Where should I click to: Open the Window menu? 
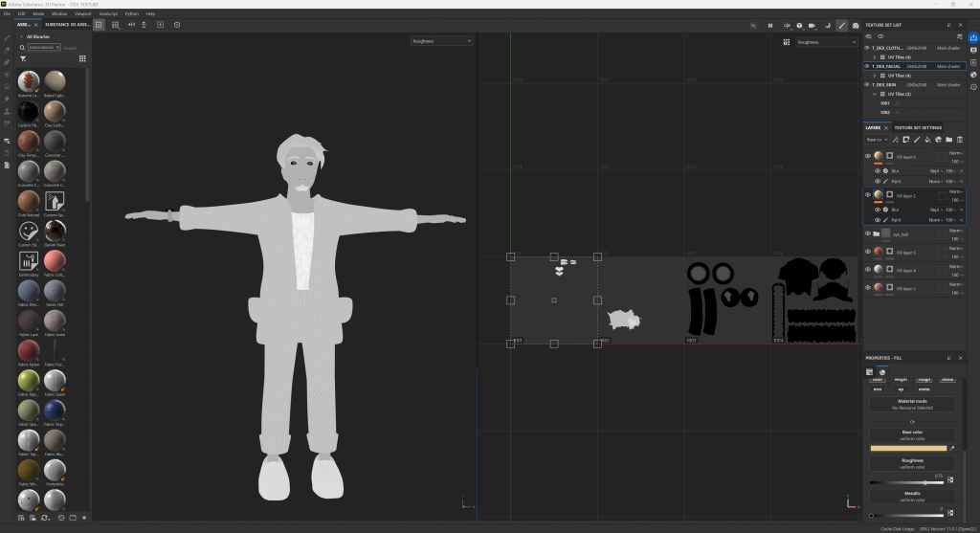click(59, 13)
